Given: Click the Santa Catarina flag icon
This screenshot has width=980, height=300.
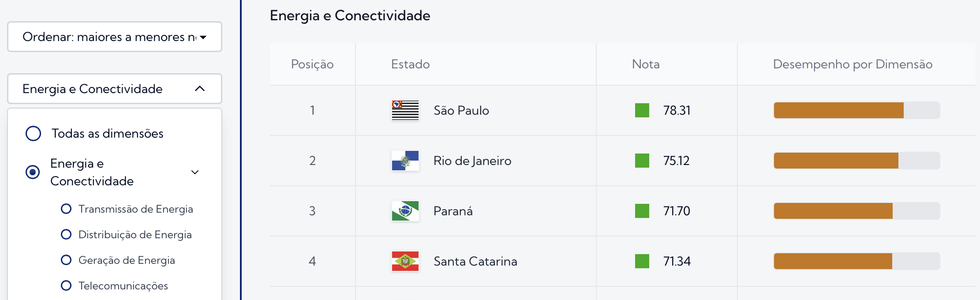Looking at the screenshot, I should click(405, 261).
